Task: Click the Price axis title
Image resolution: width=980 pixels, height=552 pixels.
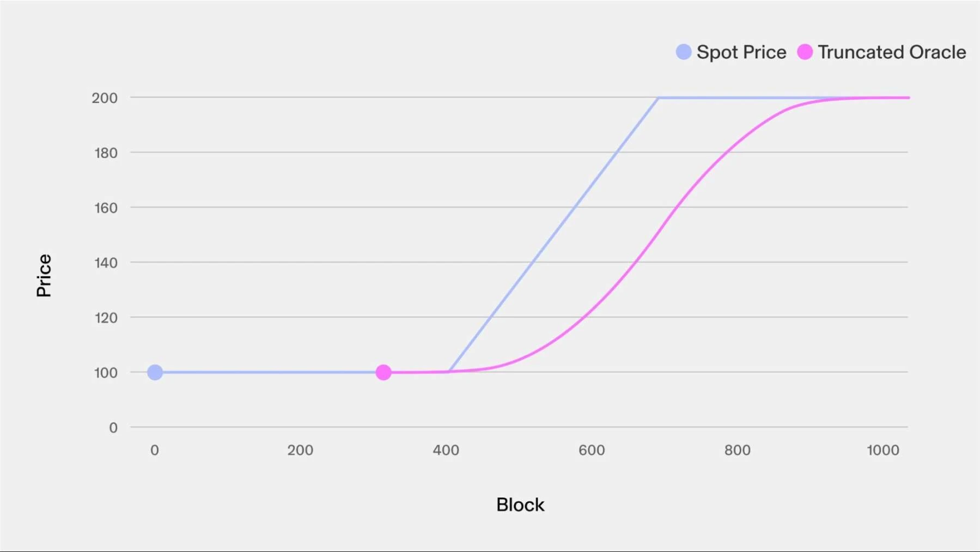Action: coord(44,275)
